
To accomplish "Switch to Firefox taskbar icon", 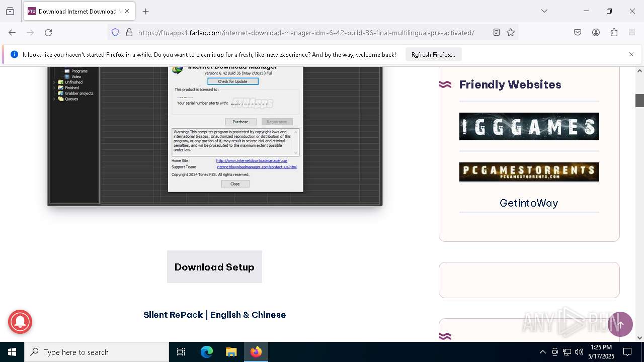I will (256, 352).
